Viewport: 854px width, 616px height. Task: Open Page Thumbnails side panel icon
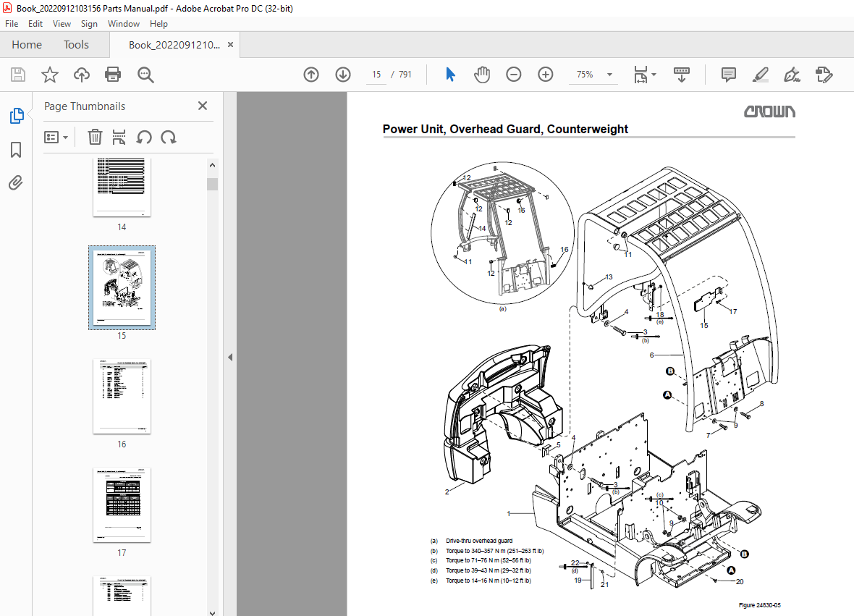pyautogui.click(x=17, y=116)
